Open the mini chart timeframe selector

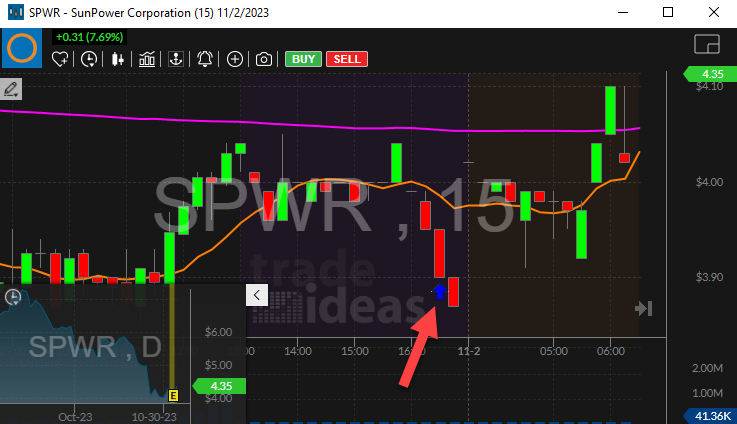[x=14, y=297]
